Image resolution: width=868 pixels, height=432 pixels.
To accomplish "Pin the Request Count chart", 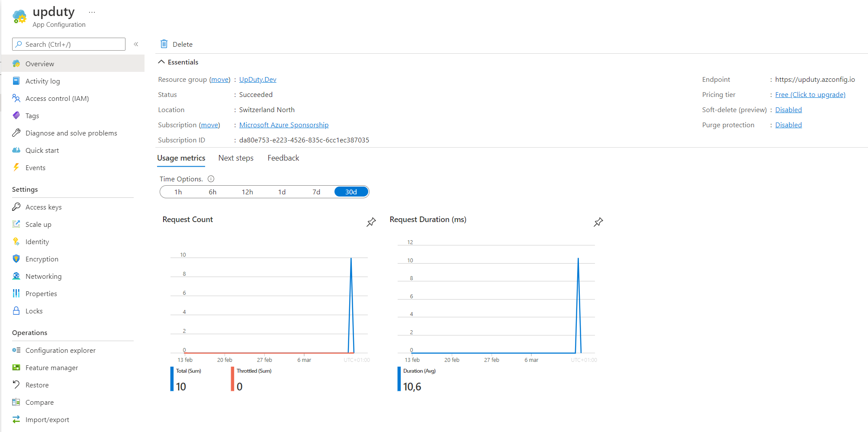I will (371, 222).
